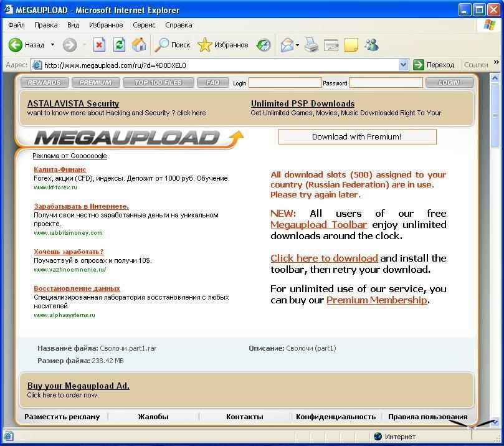This screenshot has height=446, width=504.
Task: Click the Forward arrow icon
Action: (69, 45)
